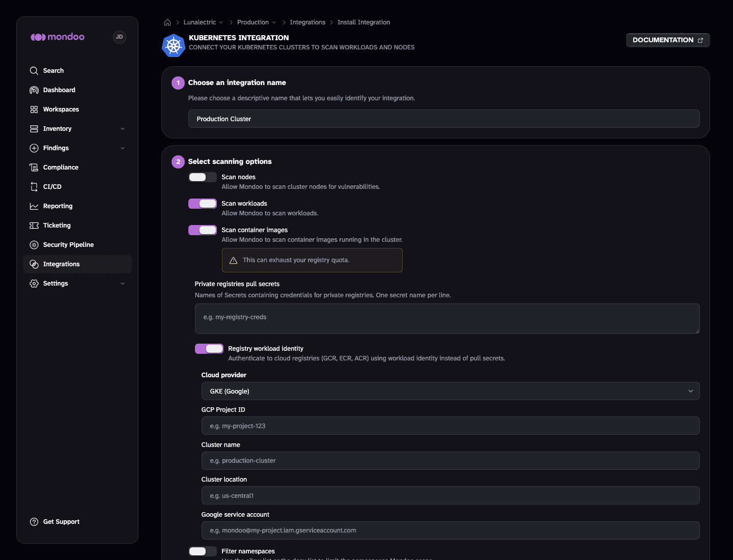Click the Settings gear icon
The image size is (733, 560).
34,284
